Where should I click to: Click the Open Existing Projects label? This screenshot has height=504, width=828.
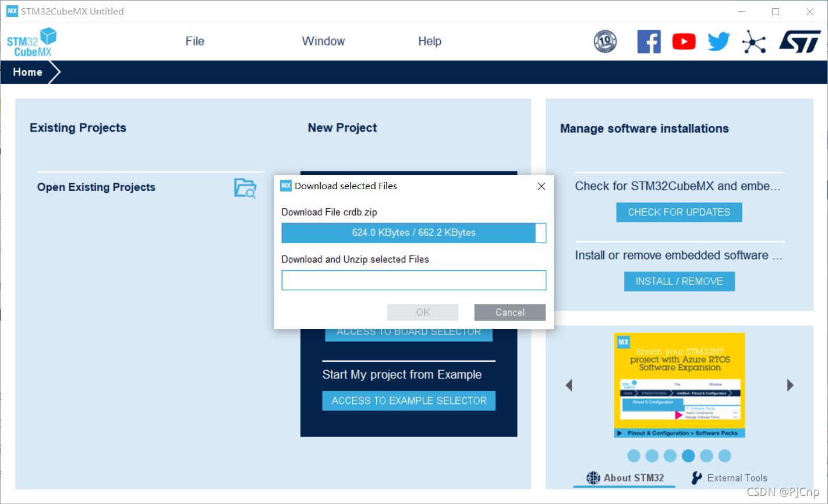96,187
